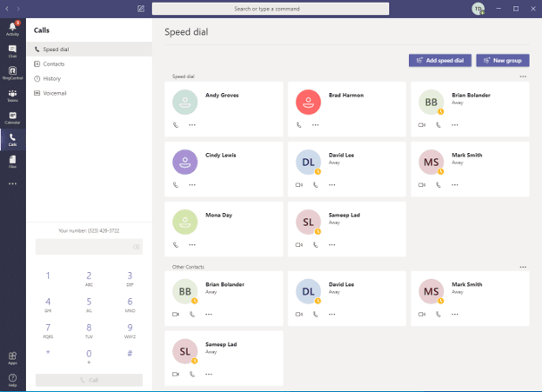Dial digit 0 on the keypad

(x=89, y=356)
